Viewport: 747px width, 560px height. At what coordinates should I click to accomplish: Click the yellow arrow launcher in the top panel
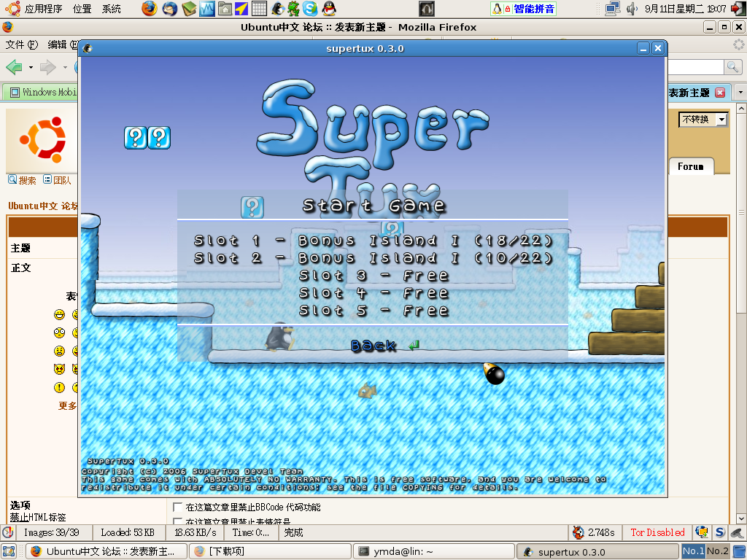241,9
